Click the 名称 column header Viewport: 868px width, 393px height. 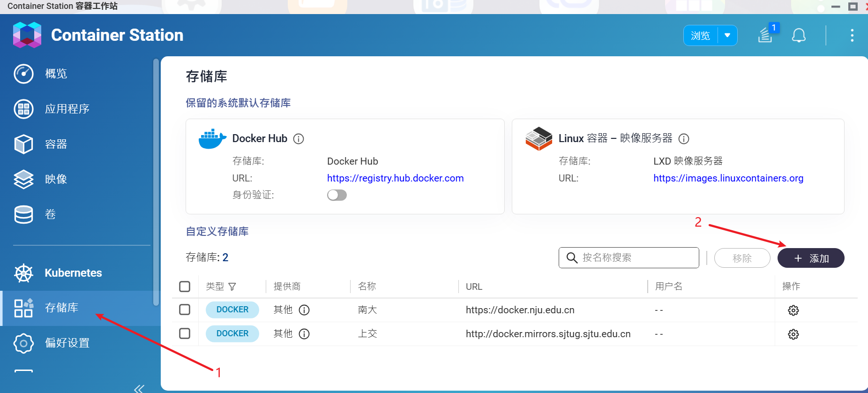click(x=367, y=287)
